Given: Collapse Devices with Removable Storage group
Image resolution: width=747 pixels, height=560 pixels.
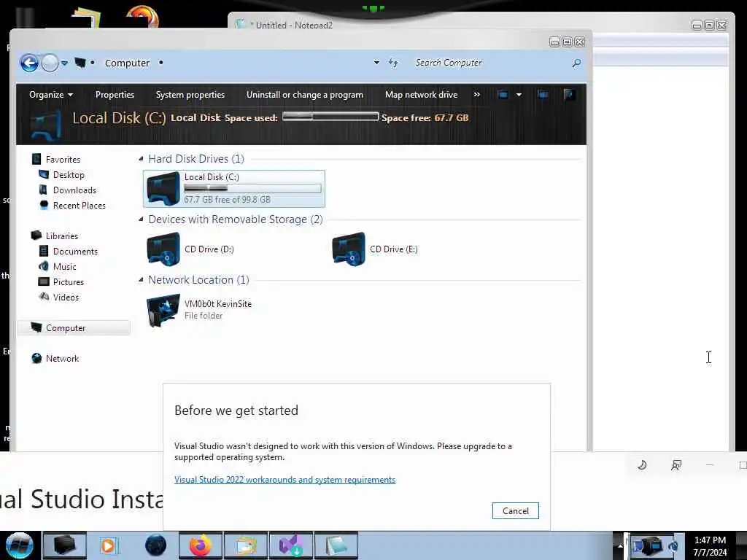Looking at the screenshot, I should [x=141, y=219].
